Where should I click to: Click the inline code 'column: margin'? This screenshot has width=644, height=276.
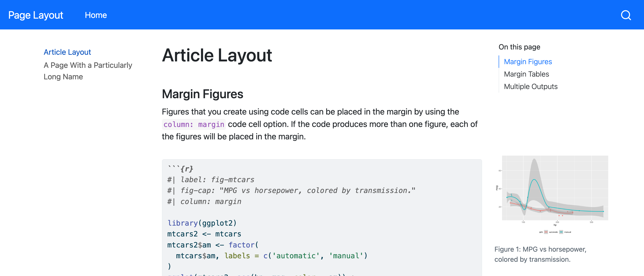click(x=194, y=124)
